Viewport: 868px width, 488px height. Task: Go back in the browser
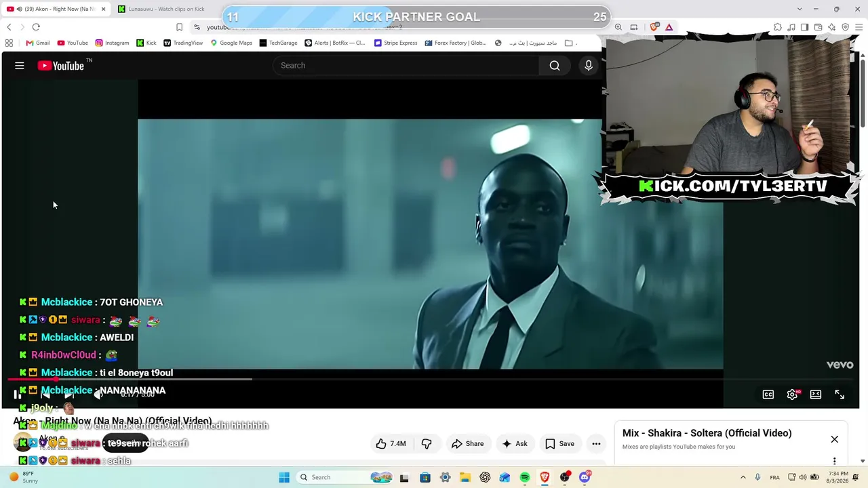[x=9, y=27]
